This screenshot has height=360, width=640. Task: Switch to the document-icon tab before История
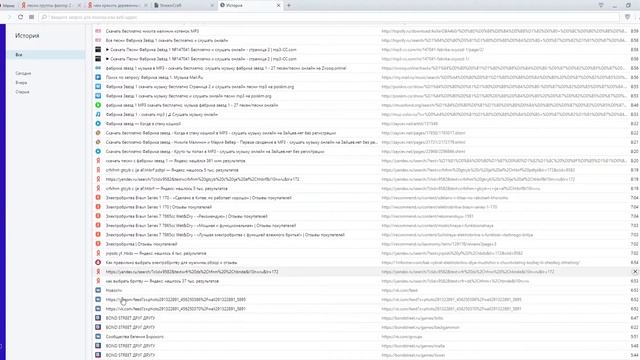point(183,5)
